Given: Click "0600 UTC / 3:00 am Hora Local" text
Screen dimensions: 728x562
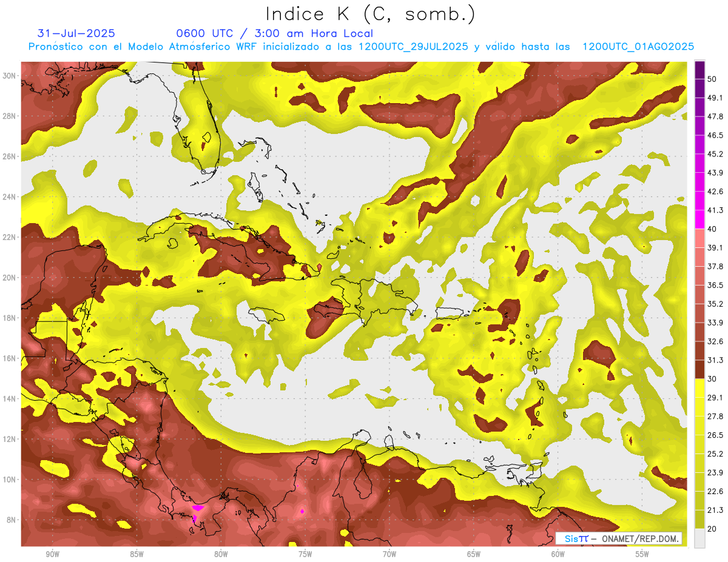Looking at the screenshot, I should coord(275,33).
